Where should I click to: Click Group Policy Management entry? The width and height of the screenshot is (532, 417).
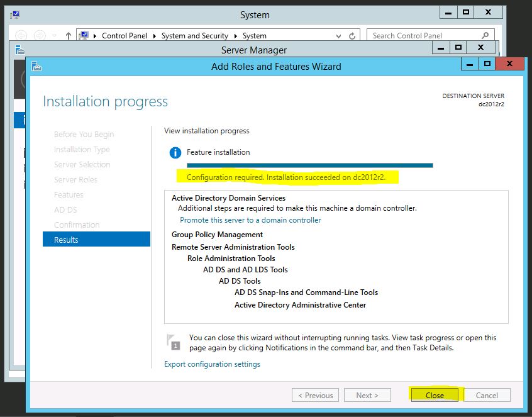click(217, 235)
